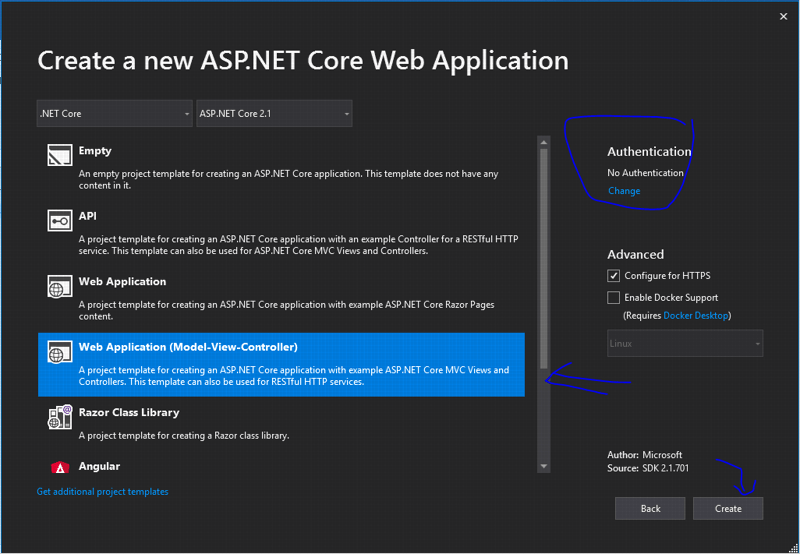This screenshot has width=800, height=554.
Task: Click the MVC Views and Controllers description
Action: coord(294,375)
